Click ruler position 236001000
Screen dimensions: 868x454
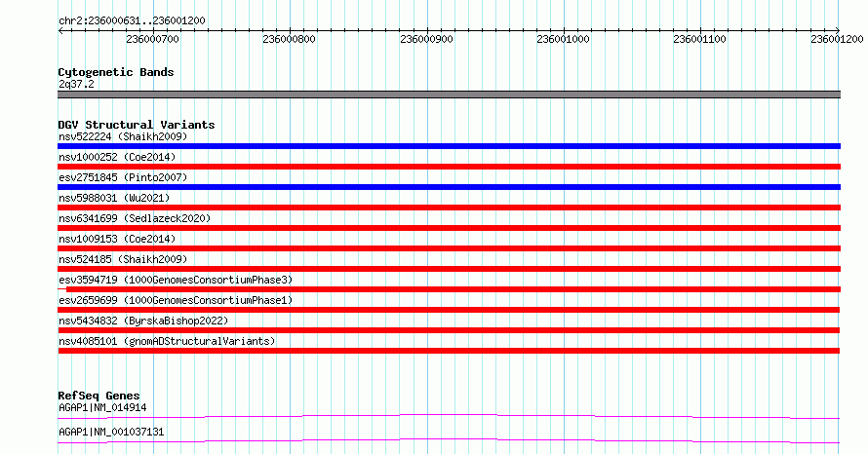coord(563,39)
